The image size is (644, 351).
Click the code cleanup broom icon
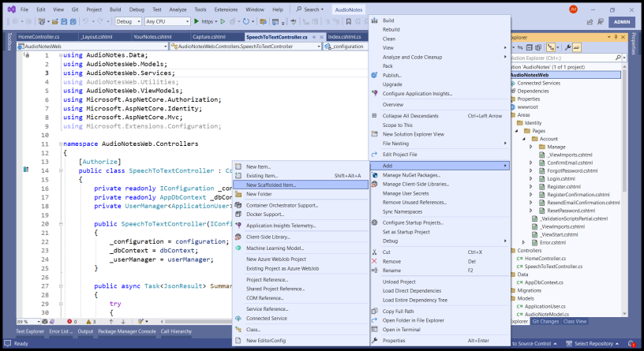click(140, 322)
